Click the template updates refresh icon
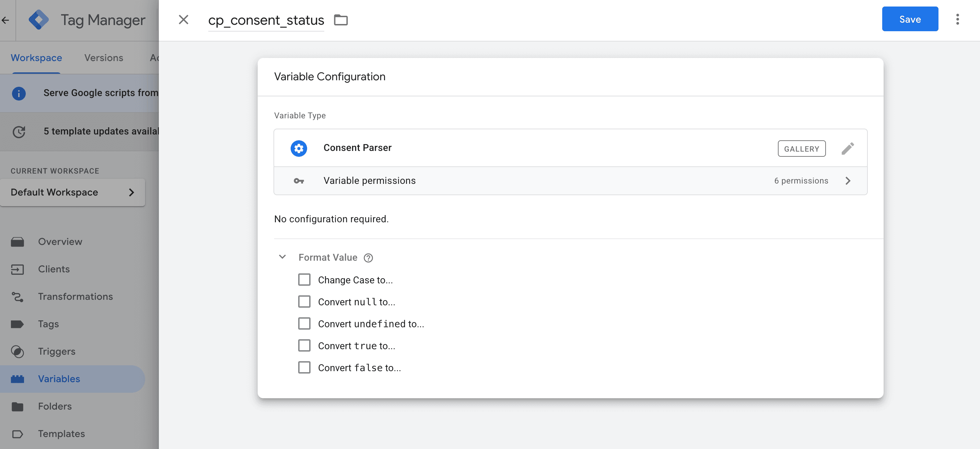Screen dimensions: 980x449 (19, 132)
